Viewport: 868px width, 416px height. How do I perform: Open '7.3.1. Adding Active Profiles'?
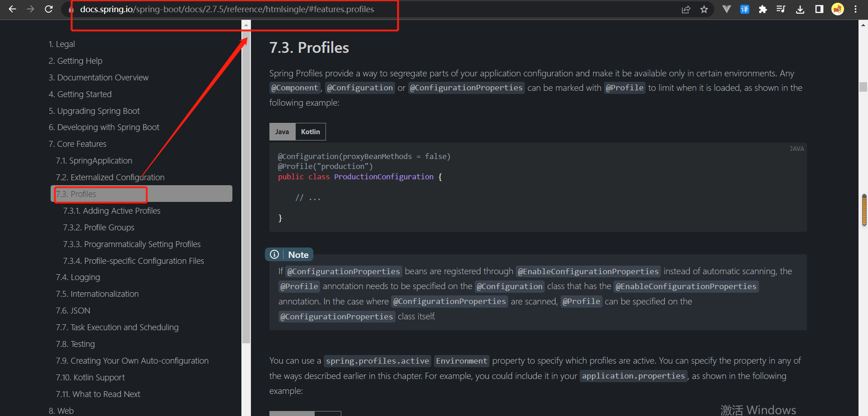[x=112, y=210]
